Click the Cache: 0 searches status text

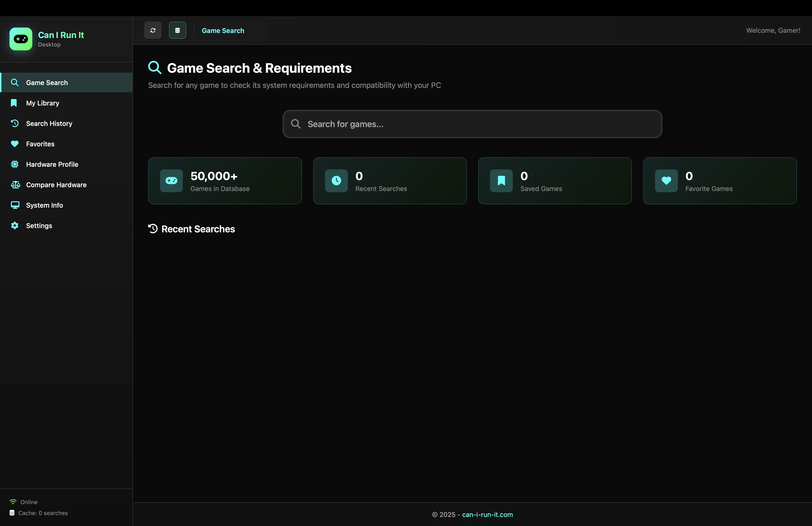43,513
